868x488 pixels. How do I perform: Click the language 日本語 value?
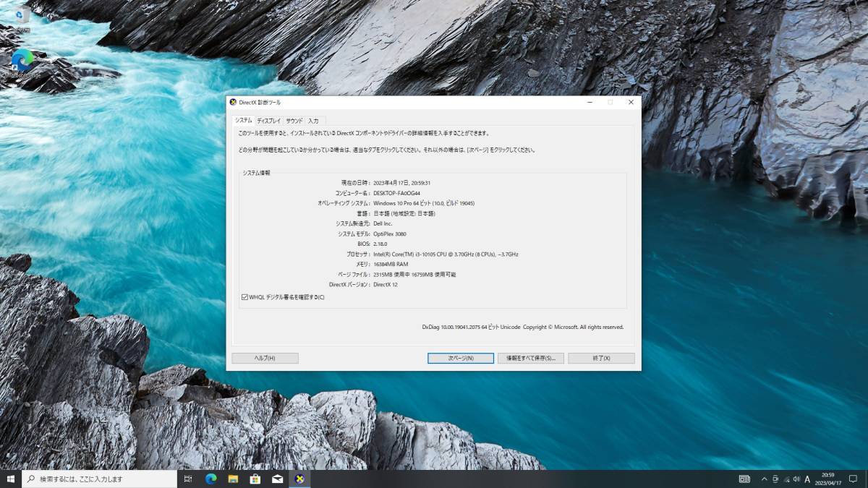pos(404,213)
